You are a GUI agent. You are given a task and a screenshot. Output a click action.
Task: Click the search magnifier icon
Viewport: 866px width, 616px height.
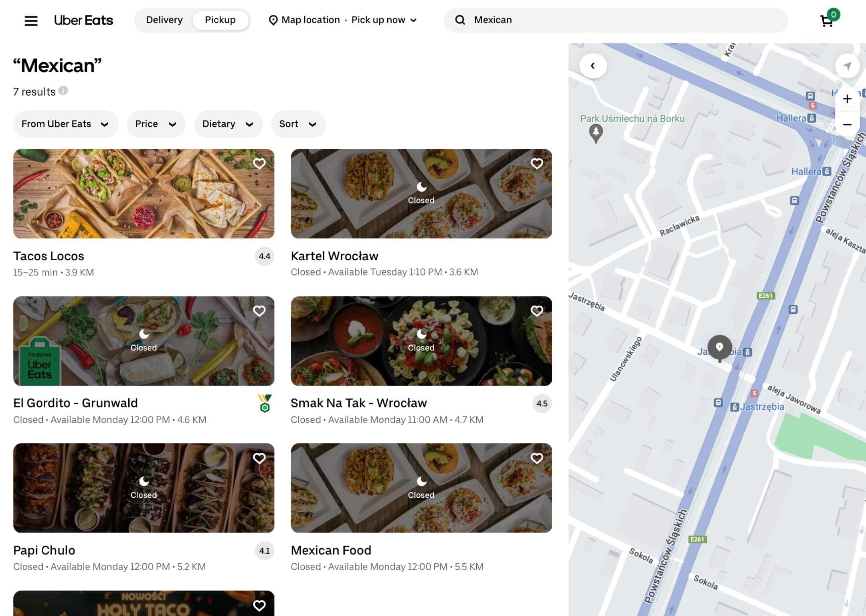pos(460,20)
